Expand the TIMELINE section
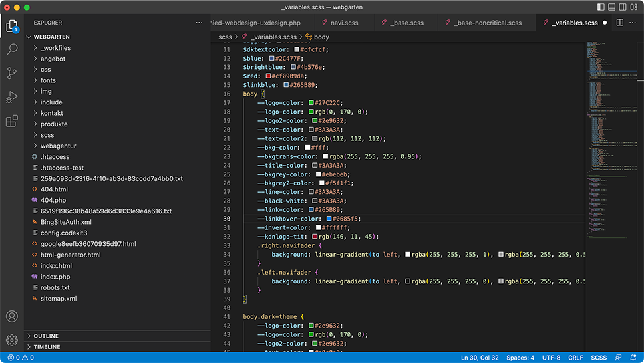644x363 pixels. [x=117, y=346]
